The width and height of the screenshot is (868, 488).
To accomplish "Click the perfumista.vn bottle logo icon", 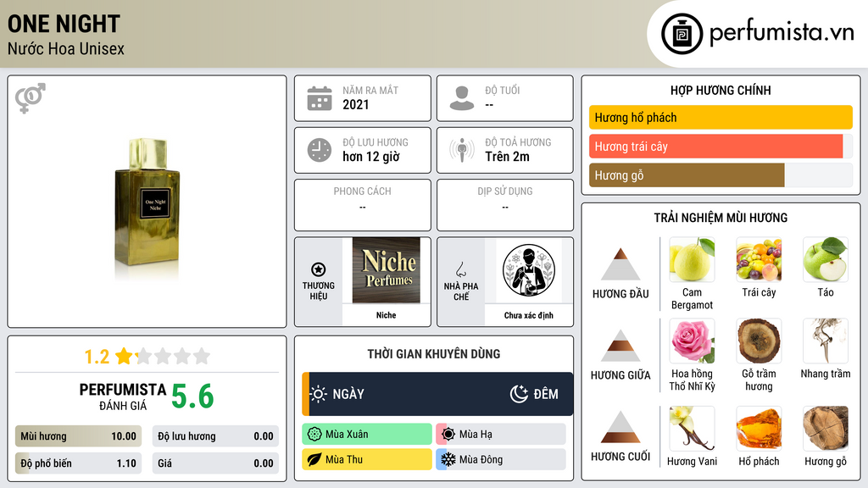I will coord(682,34).
